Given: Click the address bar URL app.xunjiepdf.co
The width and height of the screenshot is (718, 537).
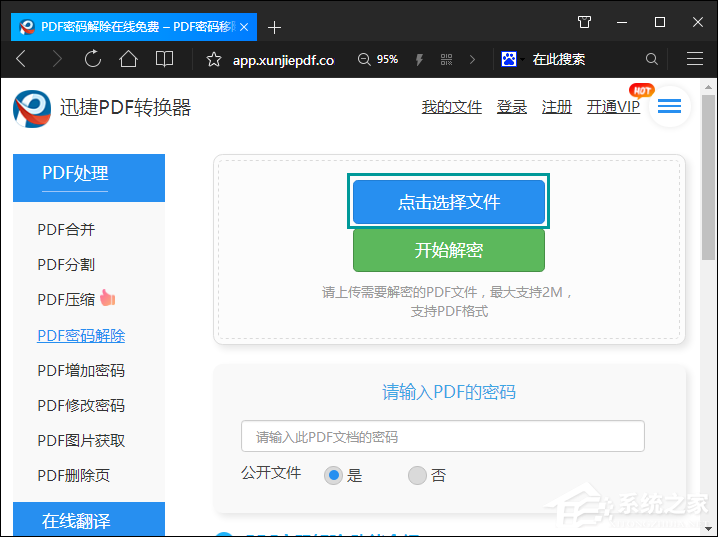Looking at the screenshot, I should pyautogui.click(x=283, y=60).
